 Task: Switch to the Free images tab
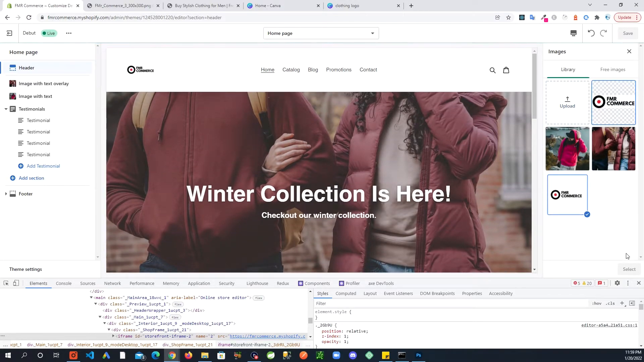tap(613, 69)
